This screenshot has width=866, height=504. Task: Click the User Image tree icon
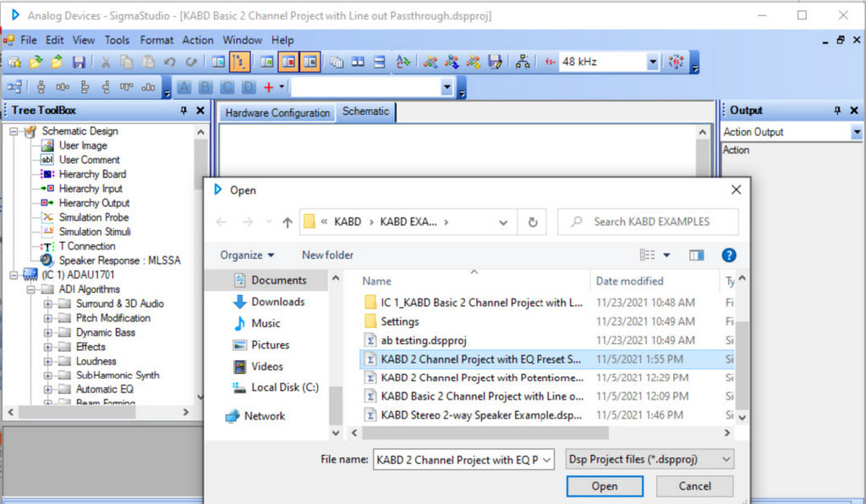pos(47,145)
